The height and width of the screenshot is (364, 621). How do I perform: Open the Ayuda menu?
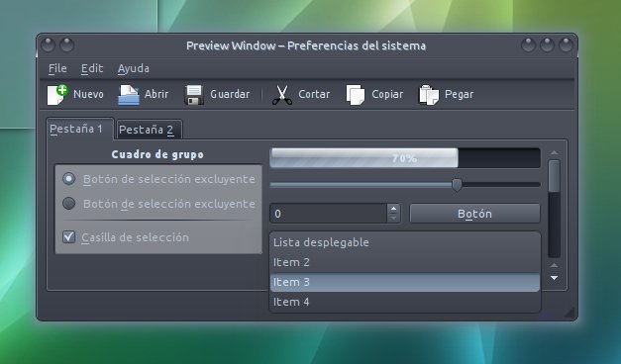133,68
